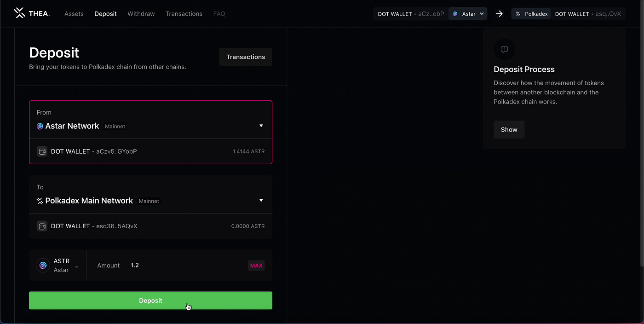Click the wallet icon beside esq36..5AQvX
This screenshot has width=644, height=324.
(42, 226)
